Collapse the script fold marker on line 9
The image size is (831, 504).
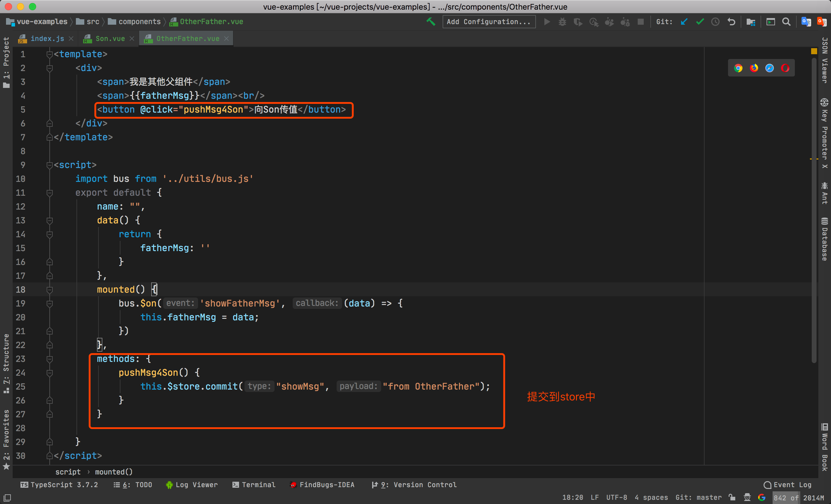point(50,165)
